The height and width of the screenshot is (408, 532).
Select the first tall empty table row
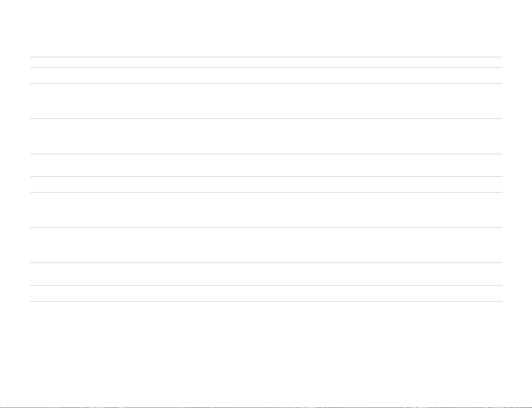pos(266,101)
